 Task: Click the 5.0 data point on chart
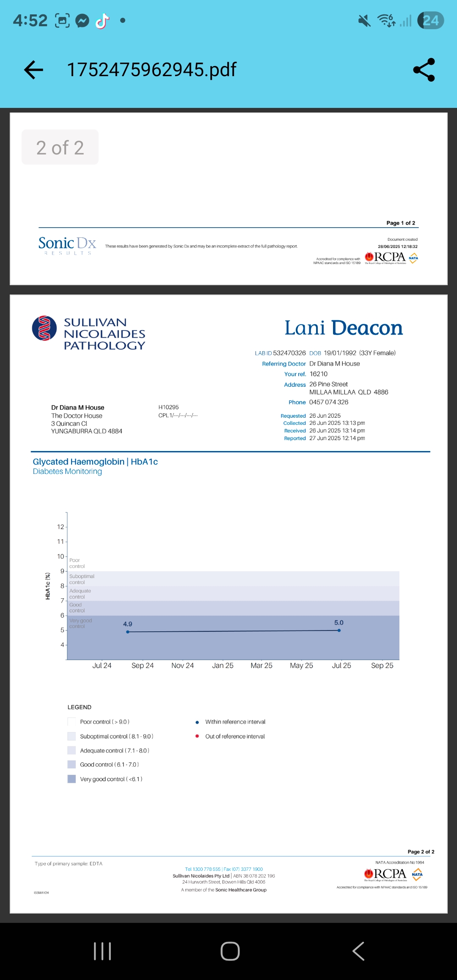(339, 630)
